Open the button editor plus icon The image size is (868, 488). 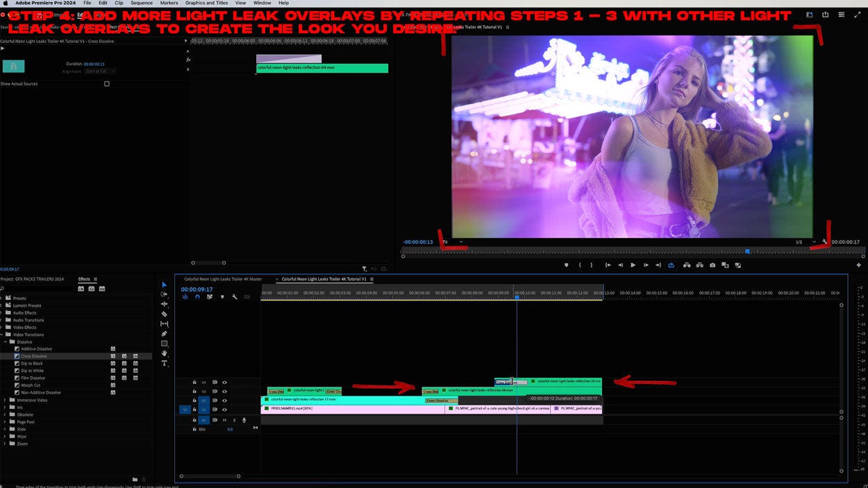point(859,265)
